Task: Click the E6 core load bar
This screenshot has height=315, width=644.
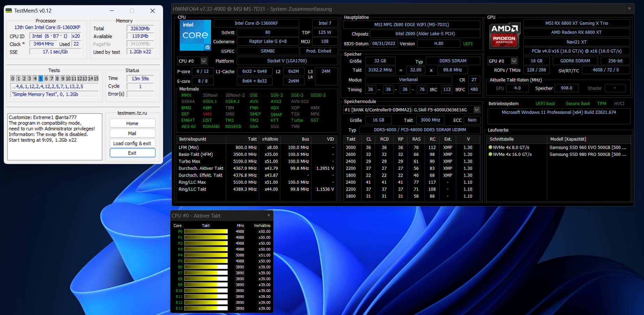Action: click(206, 267)
